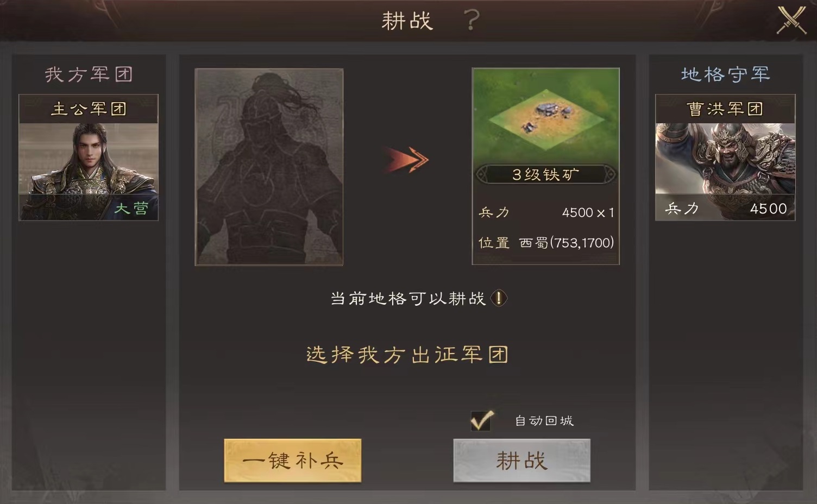Viewport: 817px width, 504px height.
Task: View the 3级铁矿 land tile image
Action: (x=546, y=115)
